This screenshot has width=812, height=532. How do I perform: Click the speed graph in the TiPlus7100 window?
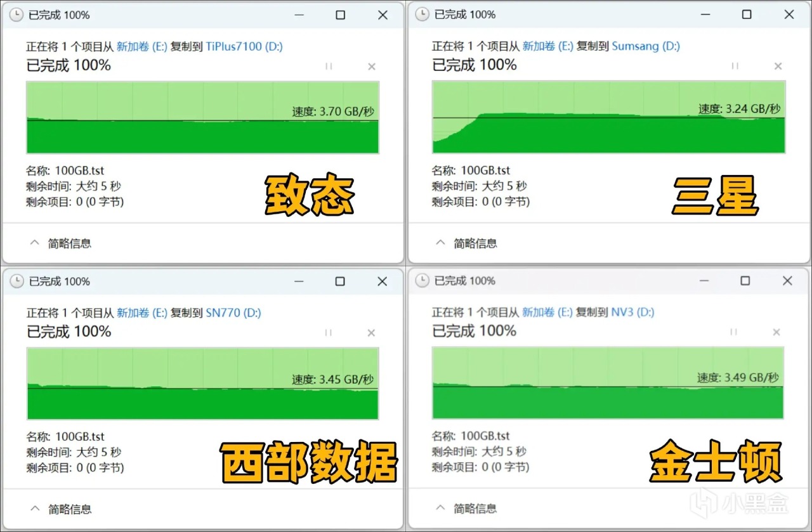click(x=203, y=117)
